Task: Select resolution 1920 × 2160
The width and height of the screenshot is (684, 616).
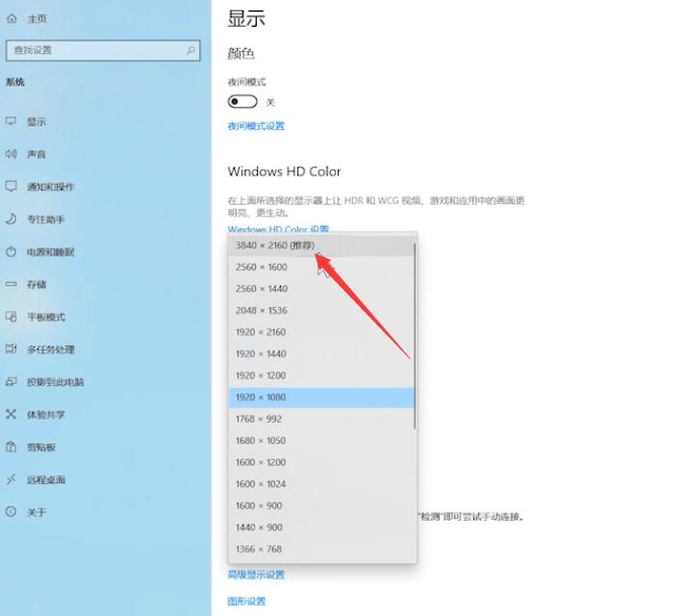Action: (x=321, y=332)
